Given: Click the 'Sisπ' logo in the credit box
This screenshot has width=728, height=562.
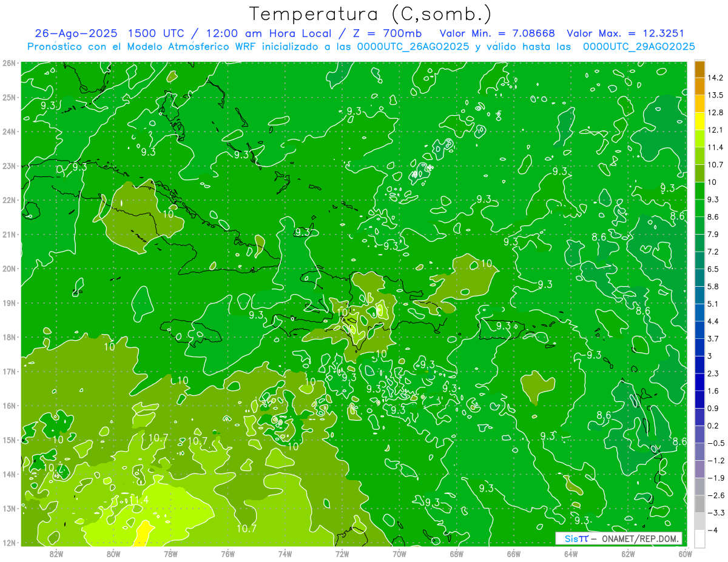Looking at the screenshot, I should [576, 538].
